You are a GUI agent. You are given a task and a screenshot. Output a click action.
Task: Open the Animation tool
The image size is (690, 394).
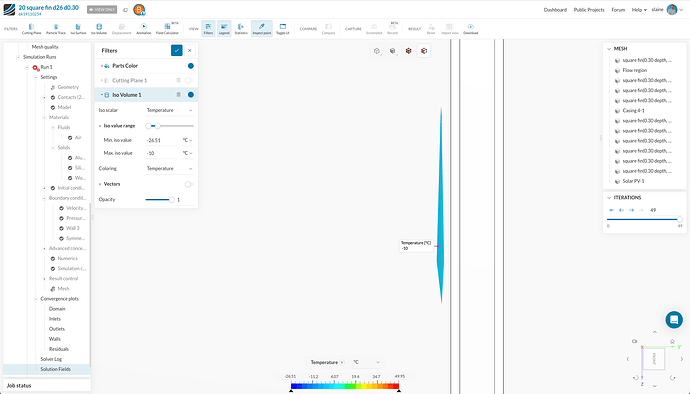tap(143, 29)
